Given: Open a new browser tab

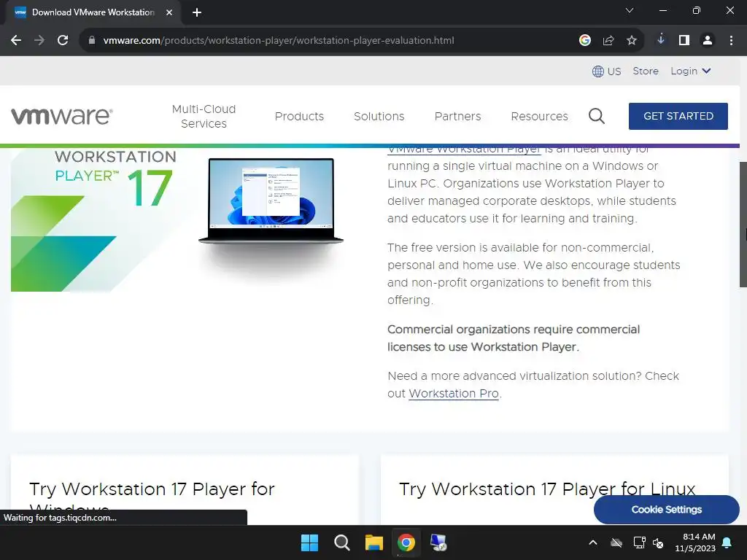Looking at the screenshot, I should tap(197, 12).
